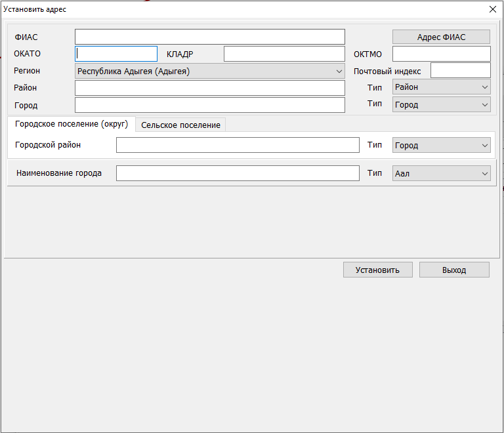The width and height of the screenshot is (504, 433).
Task: Switch to the Сельское поселение tab
Action: pyautogui.click(x=180, y=125)
